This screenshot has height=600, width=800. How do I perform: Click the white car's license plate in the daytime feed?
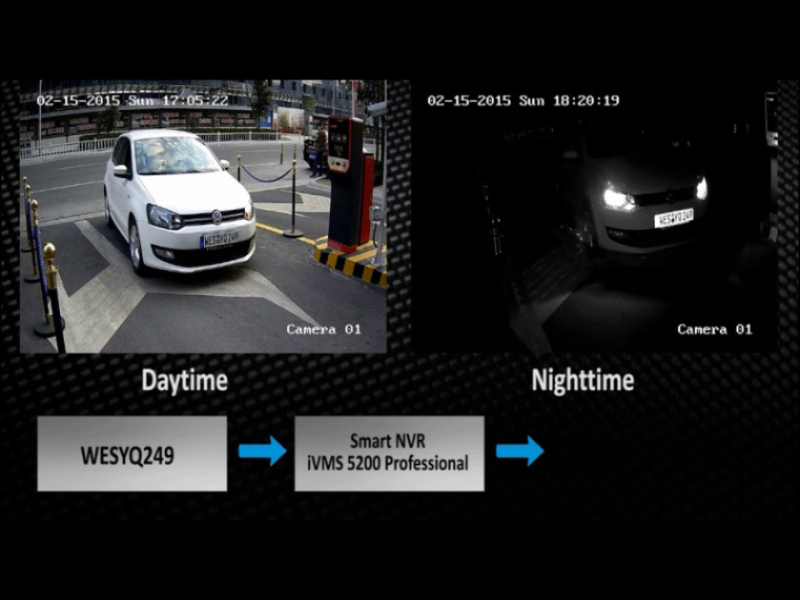[220, 239]
